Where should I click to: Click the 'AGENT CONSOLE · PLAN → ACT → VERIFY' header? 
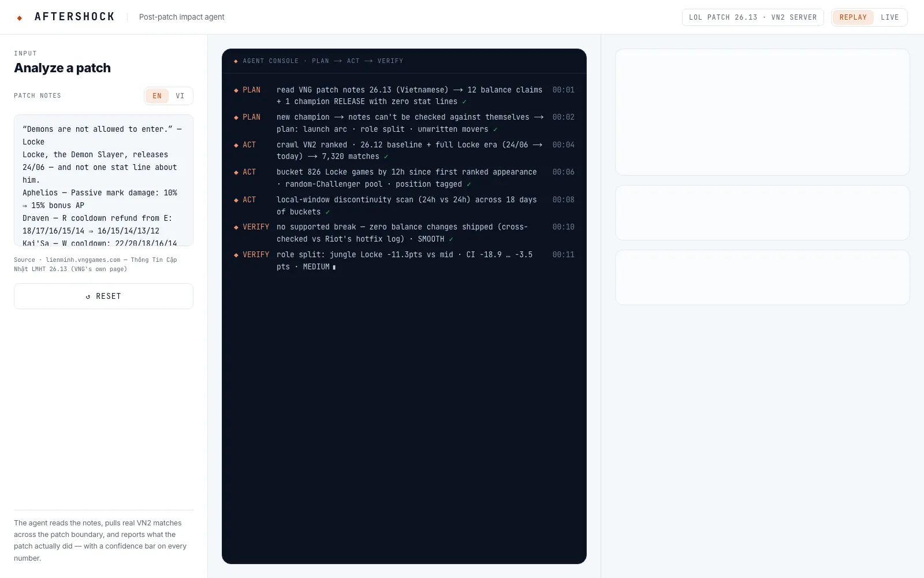coord(323,61)
